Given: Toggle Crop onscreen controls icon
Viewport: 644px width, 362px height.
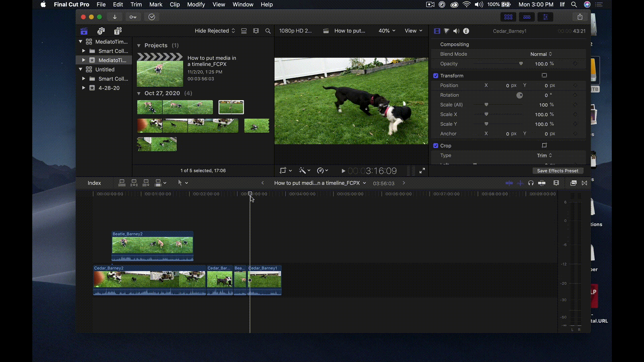Looking at the screenshot, I should coord(544,145).
